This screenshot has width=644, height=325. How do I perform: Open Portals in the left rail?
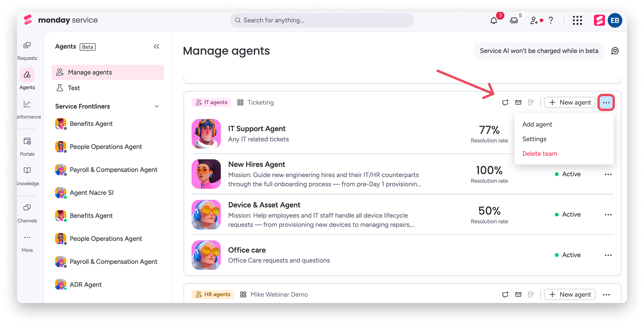(x=27, y=147)
